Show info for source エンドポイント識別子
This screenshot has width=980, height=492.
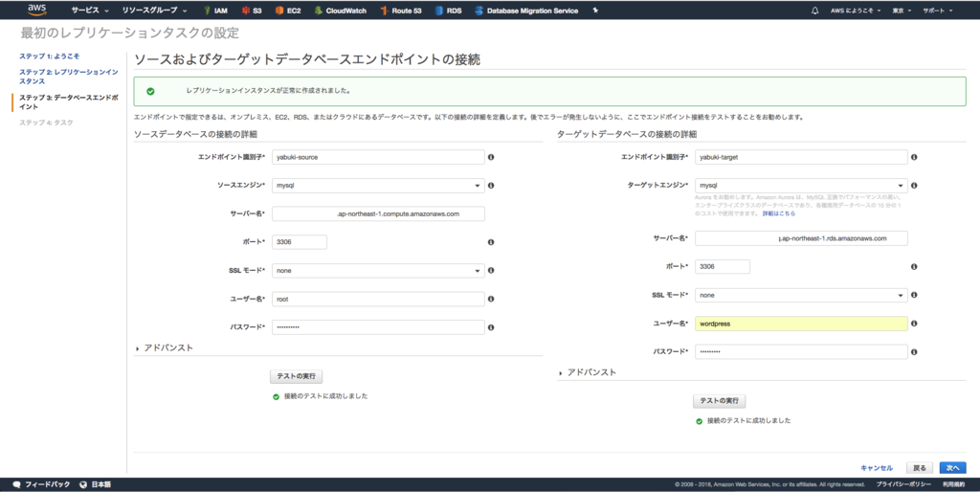pyautogui.click(x=491, y=157)
